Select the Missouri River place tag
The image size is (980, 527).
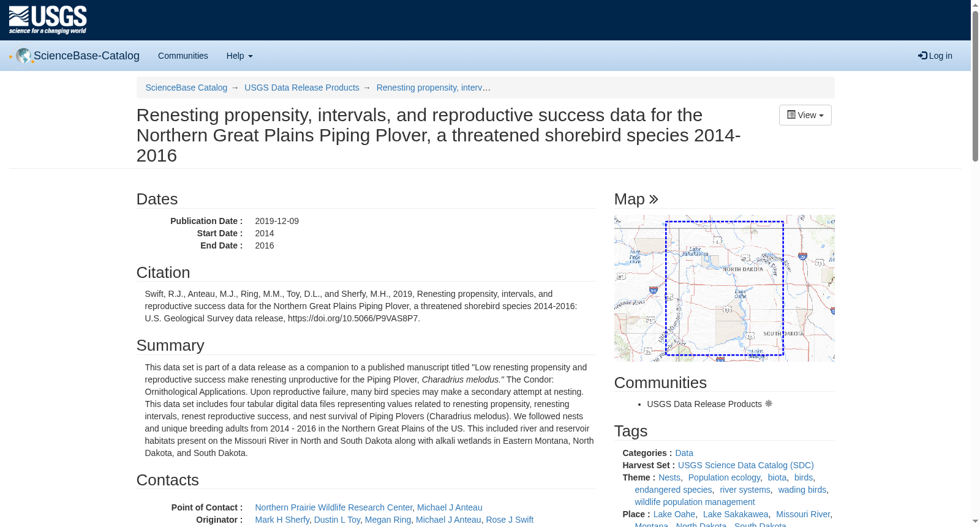(803, 514)
